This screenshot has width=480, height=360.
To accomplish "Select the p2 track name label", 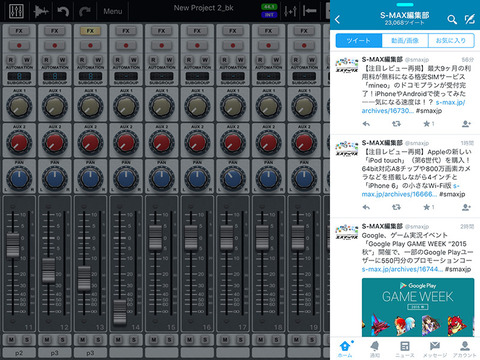I will pos(19,353).
